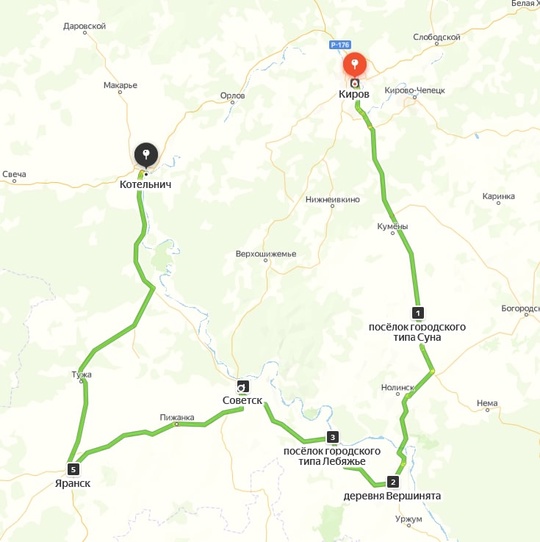This screenshot has width=540, height=542.
Task: Select waypoint marker 3 at Лебяжье
Action: pos(333,437)
